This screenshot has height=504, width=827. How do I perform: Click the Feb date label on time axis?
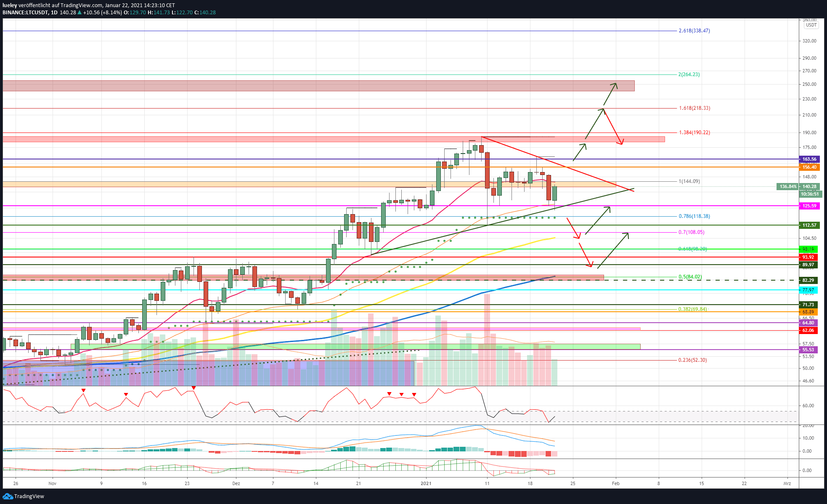615,484
